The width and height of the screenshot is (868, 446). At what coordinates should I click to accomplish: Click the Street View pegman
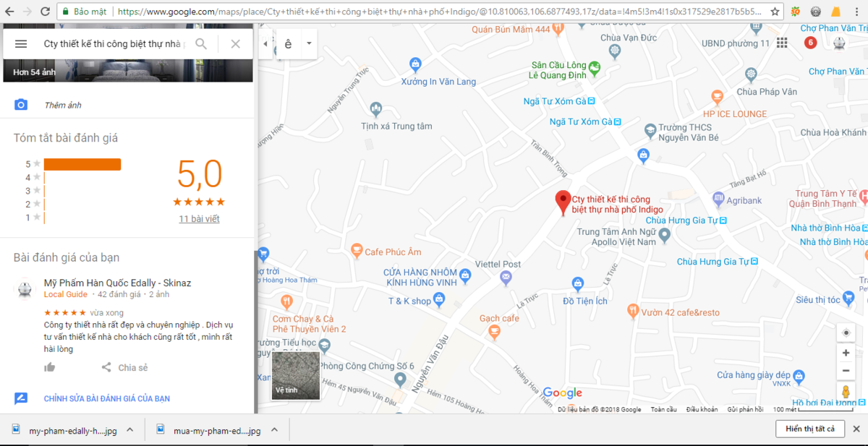846,393
